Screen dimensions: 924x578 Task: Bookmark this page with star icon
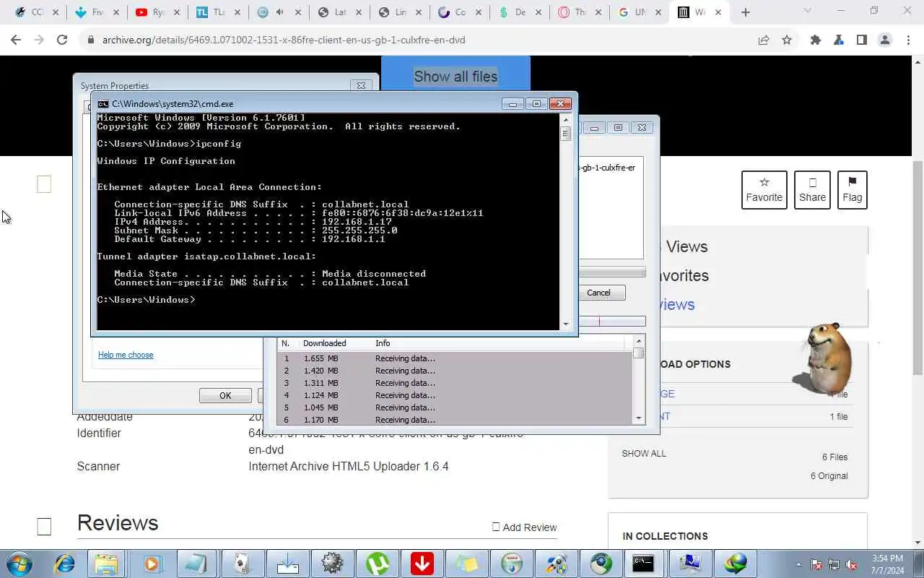pos(787,40)
